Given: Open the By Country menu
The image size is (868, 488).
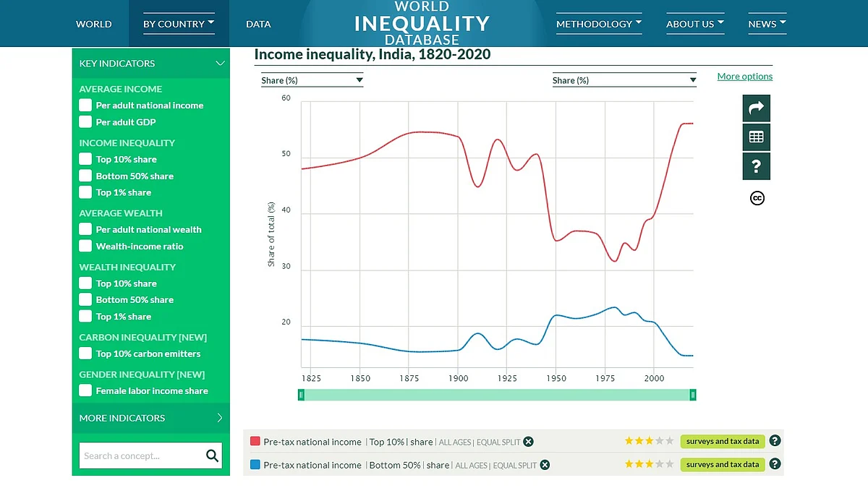Looking at the screenshot, I should (179, 24).
